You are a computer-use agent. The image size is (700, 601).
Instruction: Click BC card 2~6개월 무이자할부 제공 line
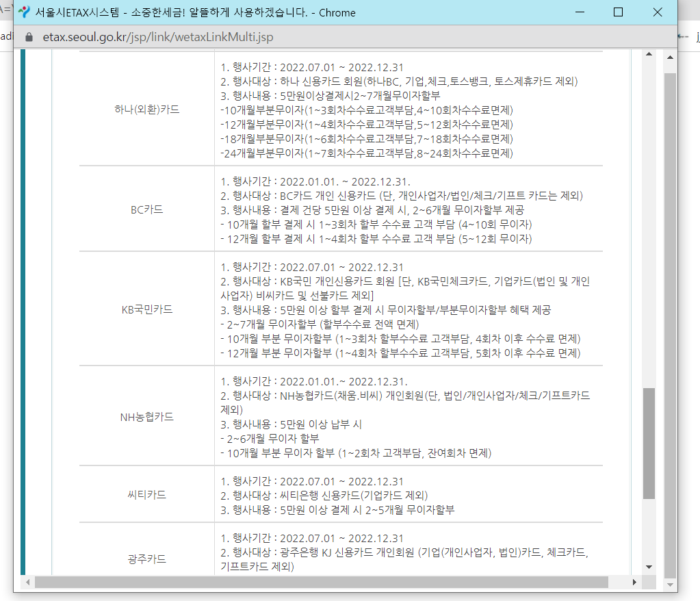click(372, 210)
